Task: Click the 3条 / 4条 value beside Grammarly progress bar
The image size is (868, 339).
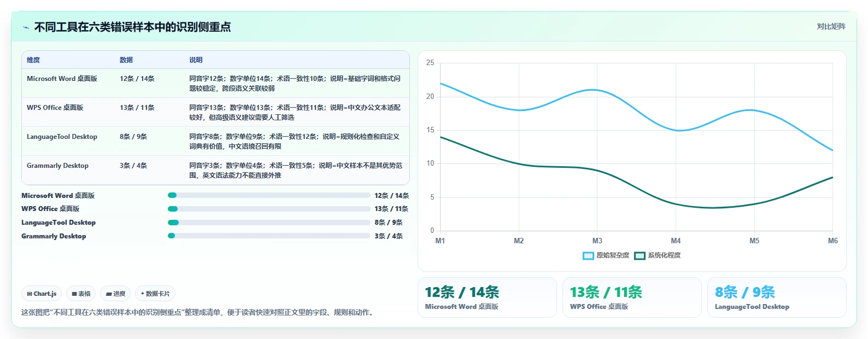Action: (389, 236)
